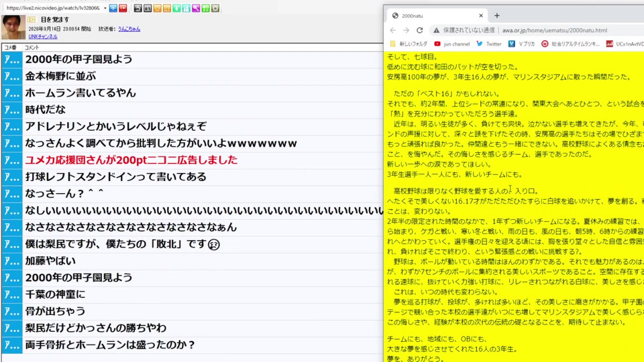Click the Chrome back arrow button
The height and width of the screenshot is (362, 644).
click(x=393, y=30)
